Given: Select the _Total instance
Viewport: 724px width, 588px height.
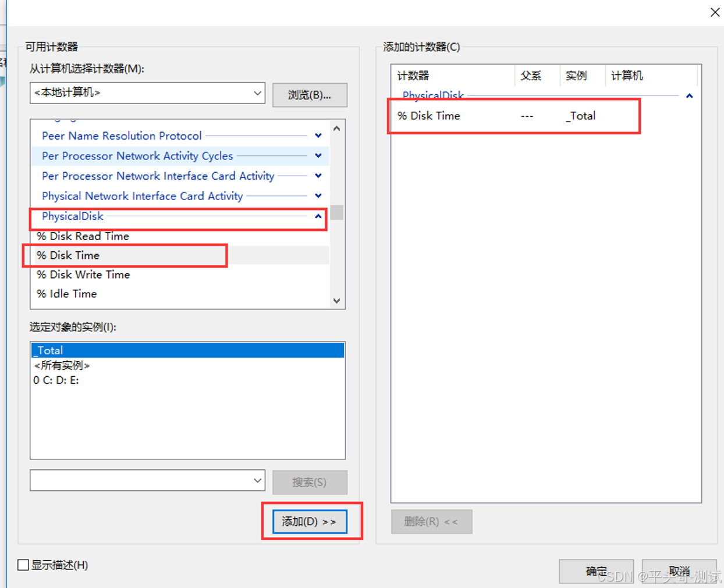Looking at the screenshot, I should [187, 350].
